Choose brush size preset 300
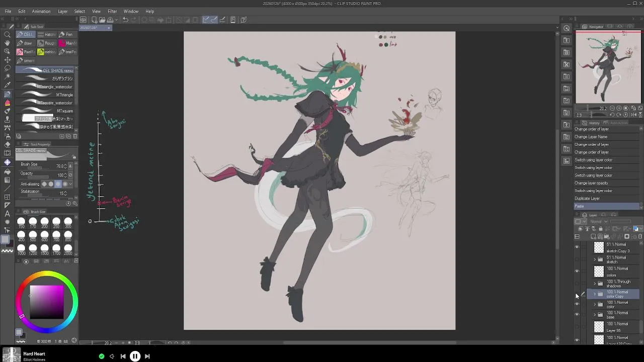Screen dimensions: 644x362 [67, 223]
